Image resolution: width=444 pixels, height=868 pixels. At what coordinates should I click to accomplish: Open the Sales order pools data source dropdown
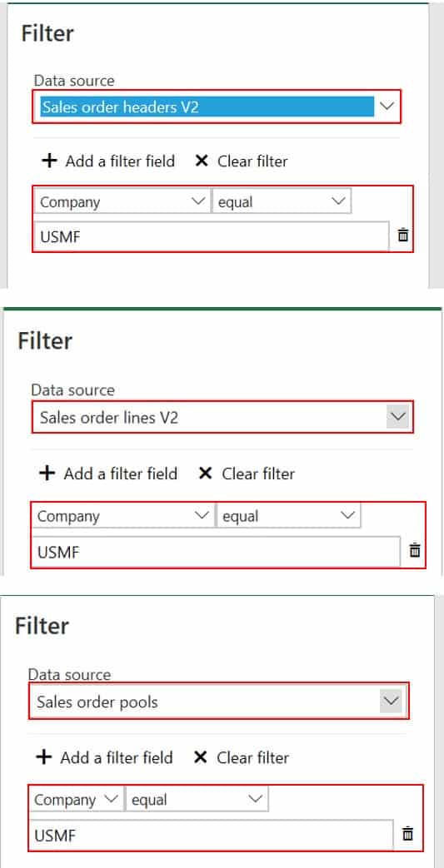pos(392,701)
